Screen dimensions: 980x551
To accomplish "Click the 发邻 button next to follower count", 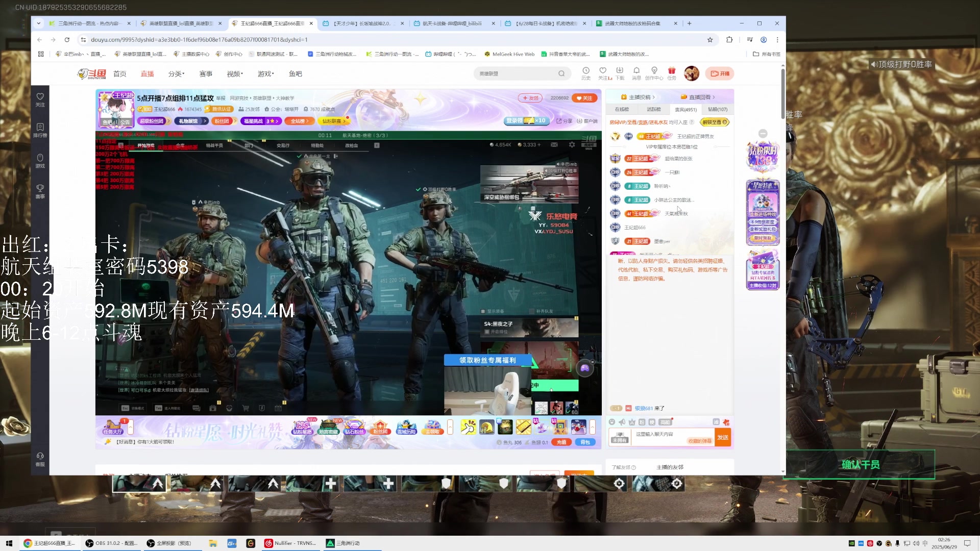I will point(531,98).
